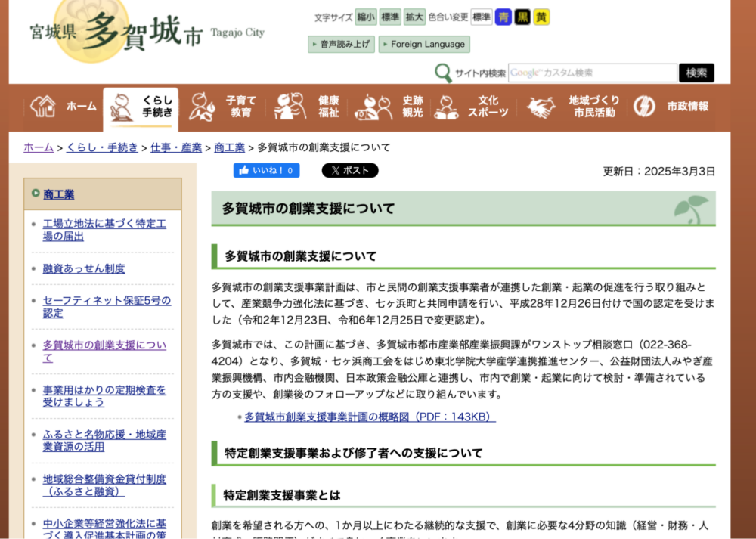Viewport: 756px width, 539px height.
Task: Reset color scheme with white 標準 button
Action: click(x=481, y=17)
